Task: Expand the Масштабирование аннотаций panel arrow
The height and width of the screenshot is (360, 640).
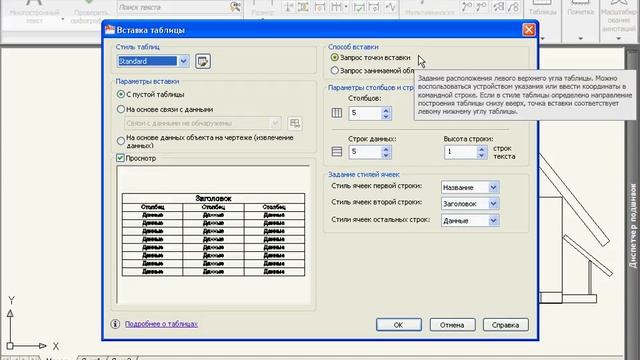Action: pyautogui.click(x=618, y=39)
